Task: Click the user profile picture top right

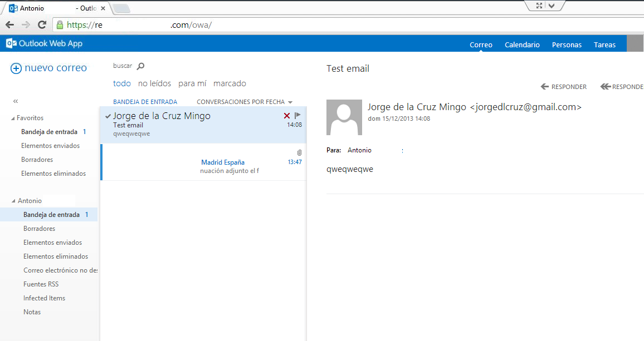Action: 635,43
